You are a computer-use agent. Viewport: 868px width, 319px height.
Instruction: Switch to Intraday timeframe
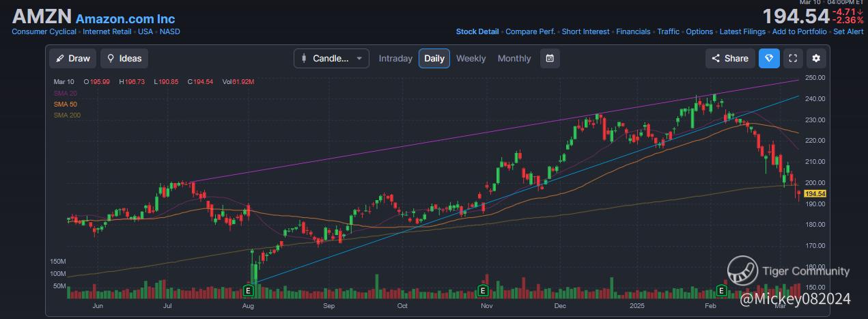click(395, 58)
